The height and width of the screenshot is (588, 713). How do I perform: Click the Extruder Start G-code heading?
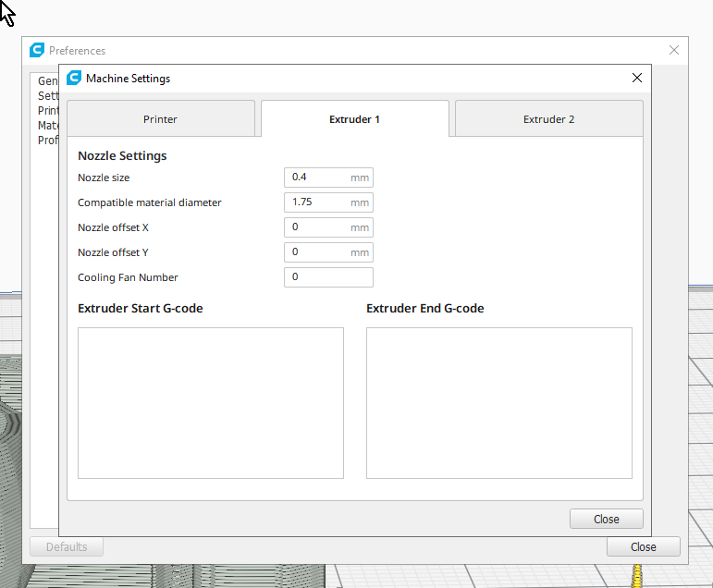click(140, 308)
